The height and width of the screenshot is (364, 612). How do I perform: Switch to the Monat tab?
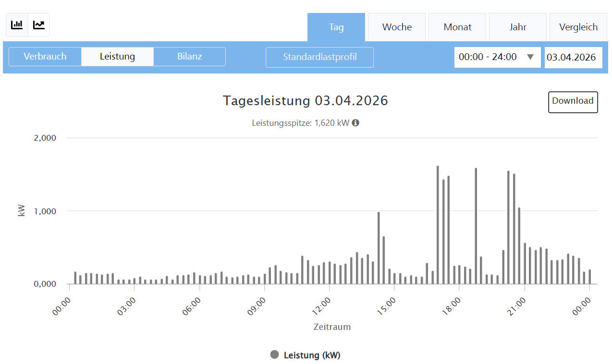(x=457, y=27)
